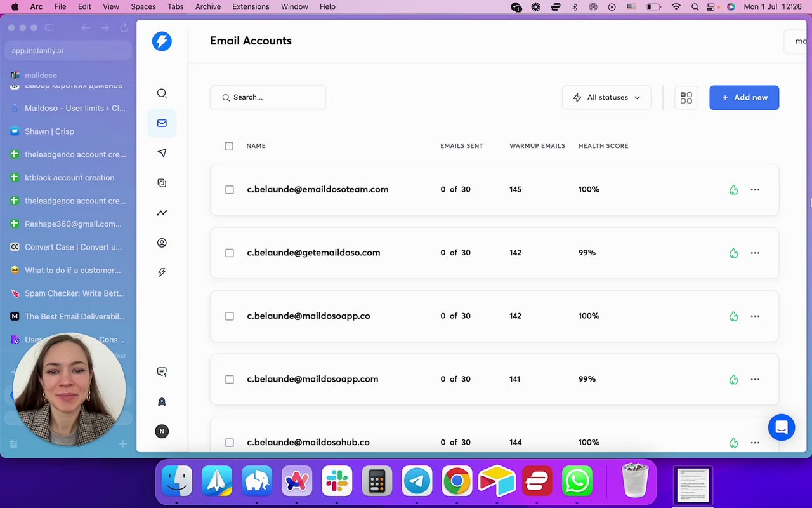The width and height of the screenshot is (812, 508).
Task: Open Telegram in the Dock
Action: pyautogui.click(x=417, y=481)
